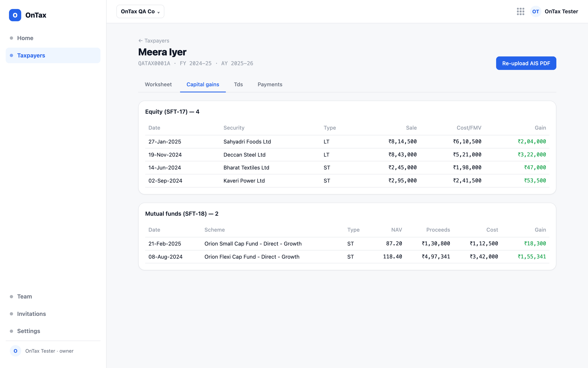
Task: Select the Capital gains tab
Action: pos(203,84)
